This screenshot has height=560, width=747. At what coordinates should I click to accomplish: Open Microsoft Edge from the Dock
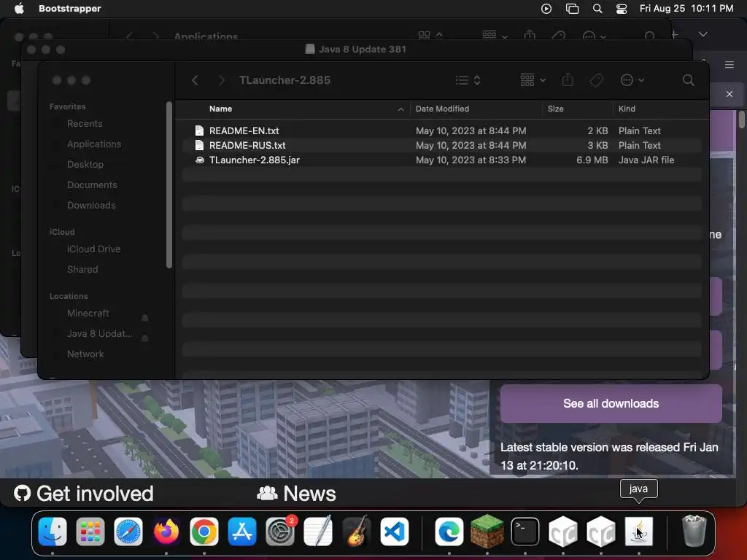tap(449, 532)
